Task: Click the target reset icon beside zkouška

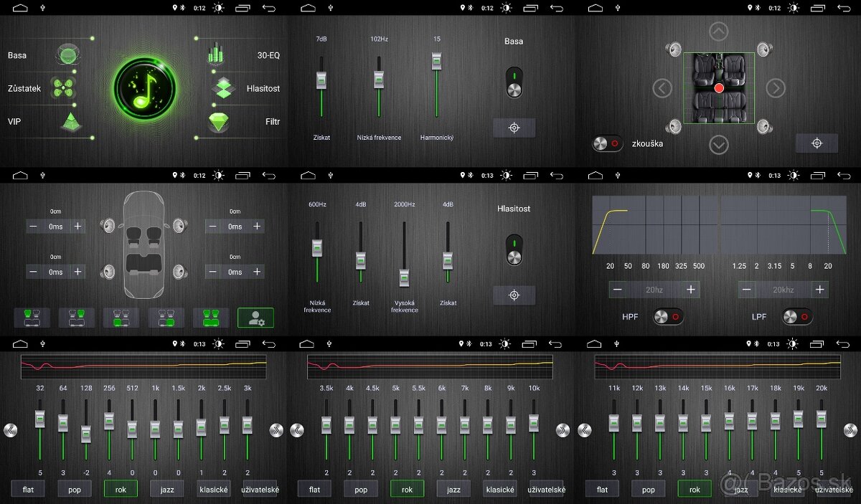Action: [x=817, y=143]
